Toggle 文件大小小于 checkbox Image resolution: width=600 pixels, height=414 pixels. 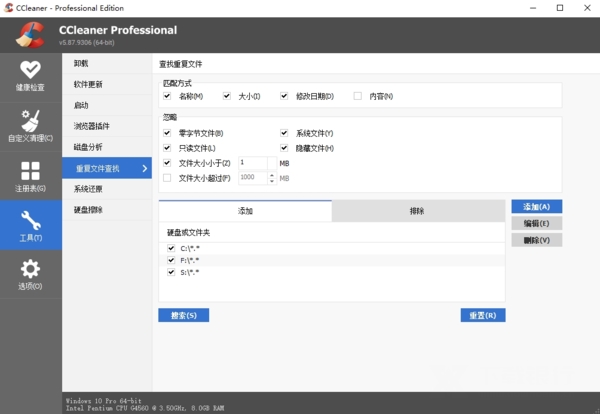(x=167, y=163)
